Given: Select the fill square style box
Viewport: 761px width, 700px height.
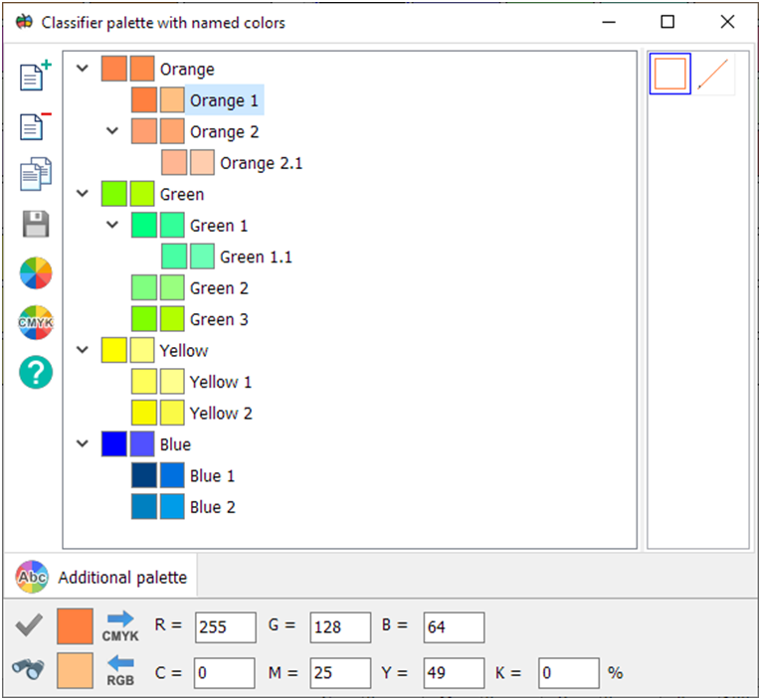Looking at the screenshot, I should click(x=670, y=75).
